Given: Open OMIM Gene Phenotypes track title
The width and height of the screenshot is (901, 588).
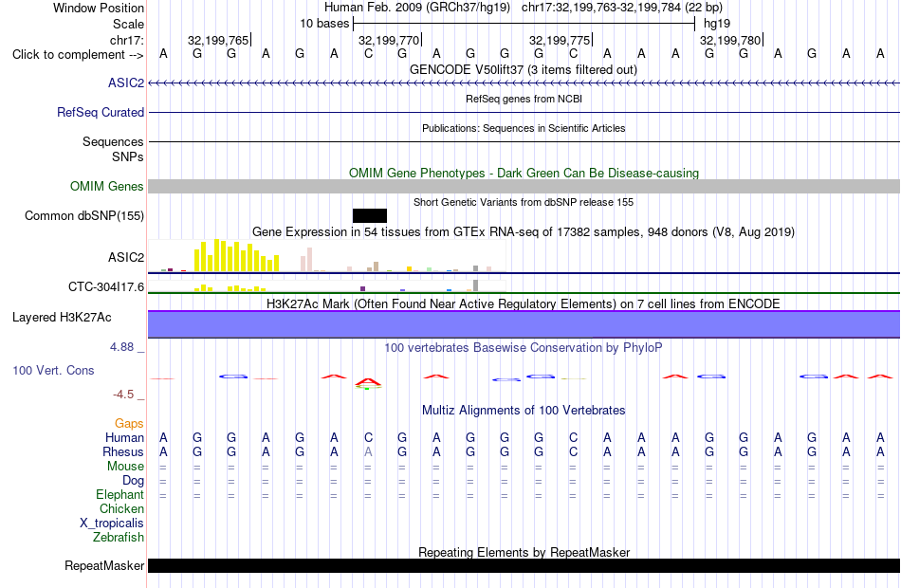Looking at the screenshot, I should 524,173.
